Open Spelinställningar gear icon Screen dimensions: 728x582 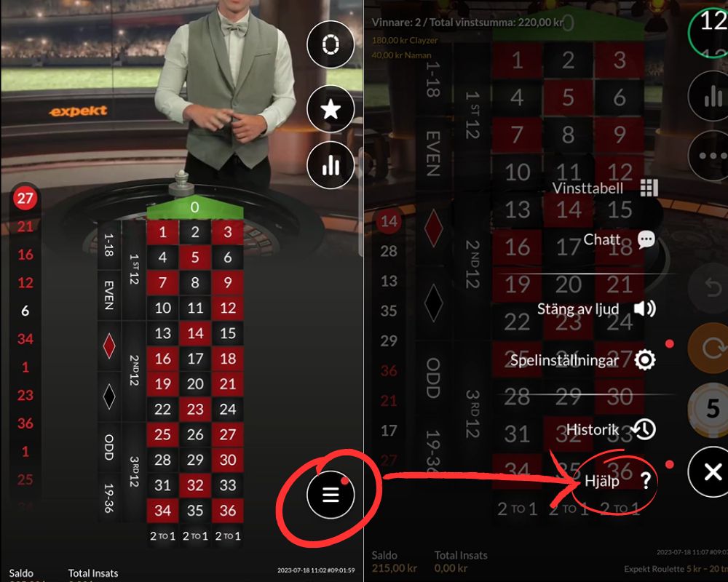point(645,359)
